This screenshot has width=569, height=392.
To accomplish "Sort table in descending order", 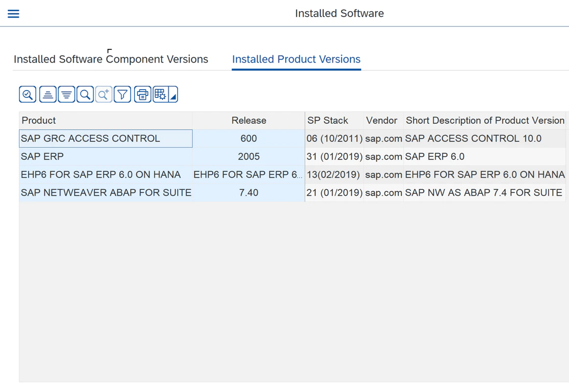I will 67,94.
